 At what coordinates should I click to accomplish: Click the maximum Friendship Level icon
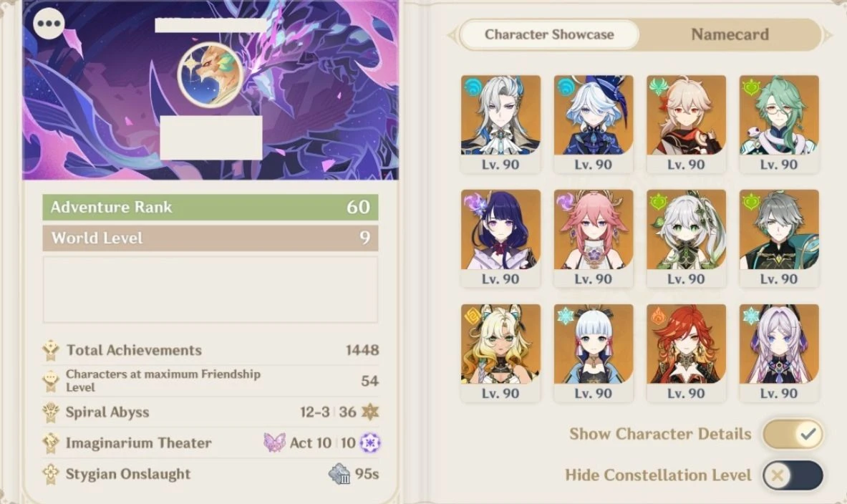coord(51,381)
